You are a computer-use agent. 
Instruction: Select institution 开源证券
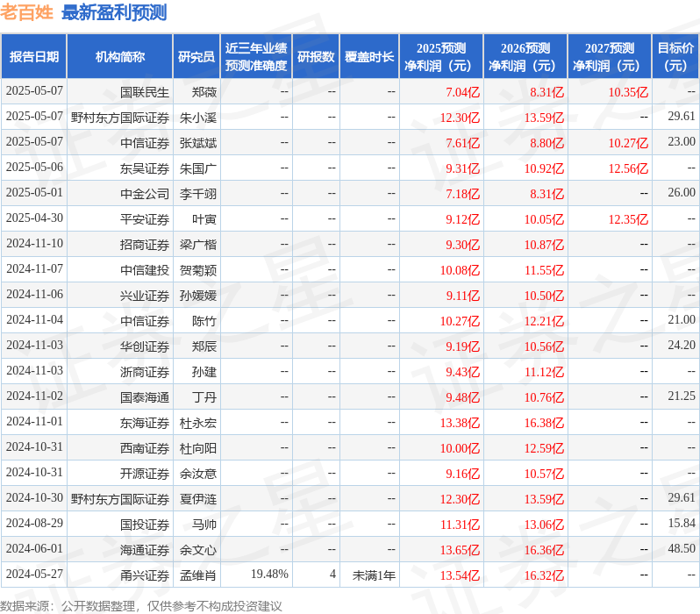[145, 475]
